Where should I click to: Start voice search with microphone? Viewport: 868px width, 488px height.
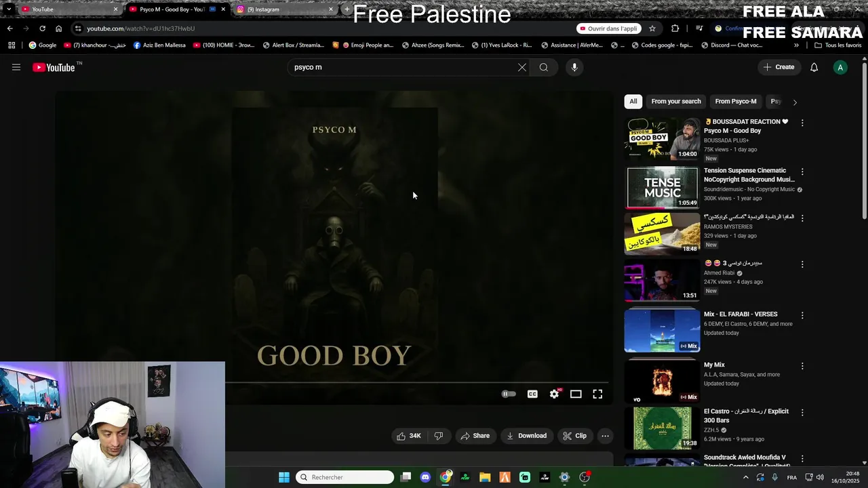coord(574,67)
